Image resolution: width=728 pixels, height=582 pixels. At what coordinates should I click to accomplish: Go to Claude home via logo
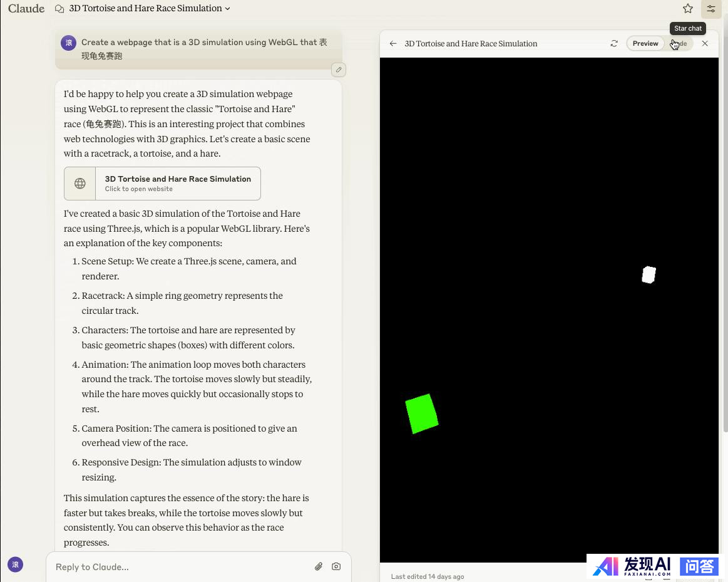[x=26, y=9]
